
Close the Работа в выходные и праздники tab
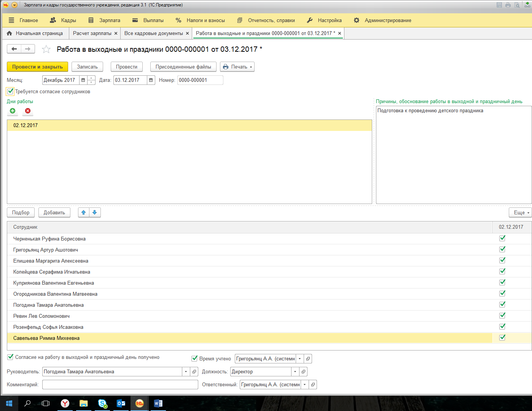[339, 33]
